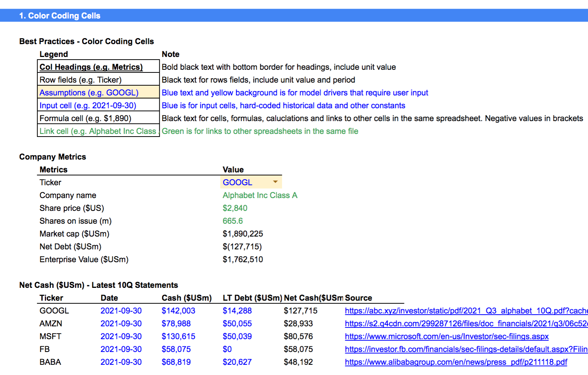This screenshot has width=588, height=375.
Task: Select the "1. Color Coding Cells" header
Action: (x=60, y=16)
